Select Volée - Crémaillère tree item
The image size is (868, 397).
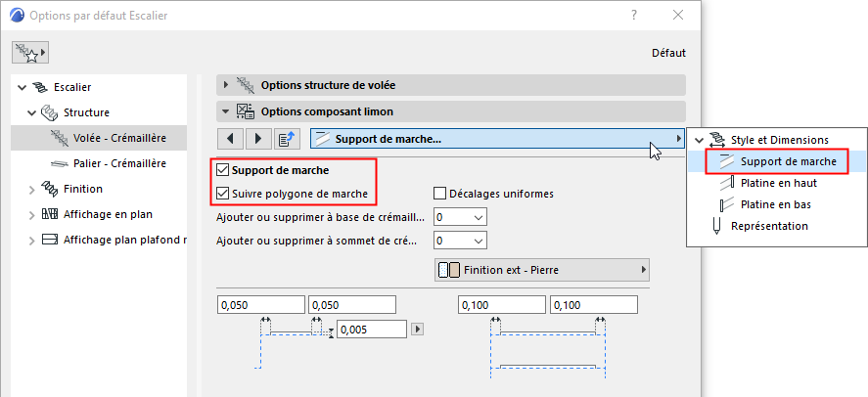[x=119, y=138]
